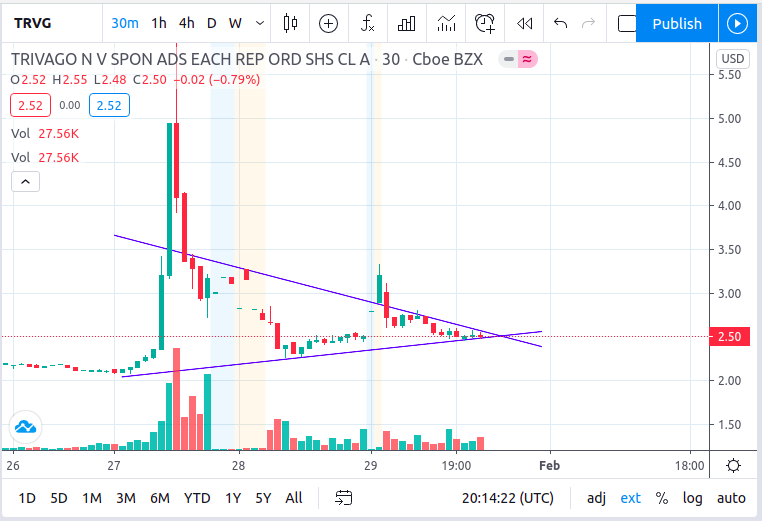This screenshot has width=762, height=521.
Task: Select the YTD date range
Action: 197,498
